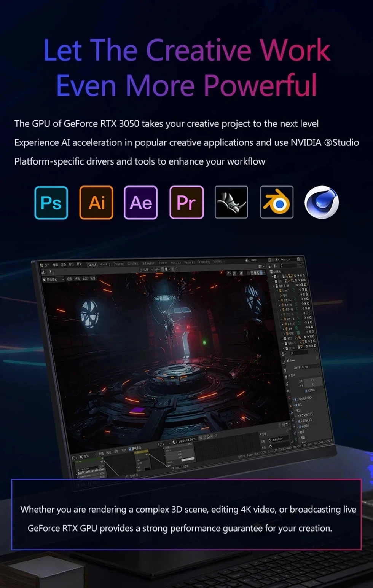
Task: Switch to the Modeling workspace tab
Action: click(105, 264)
